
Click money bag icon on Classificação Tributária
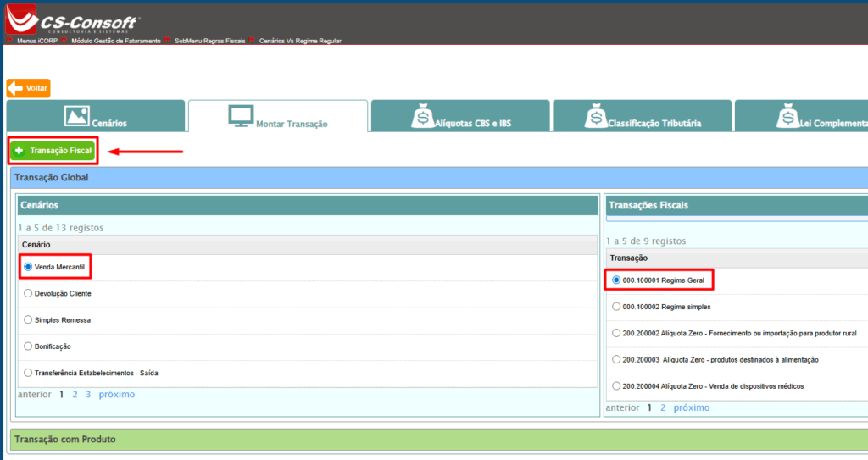point(594,117)
